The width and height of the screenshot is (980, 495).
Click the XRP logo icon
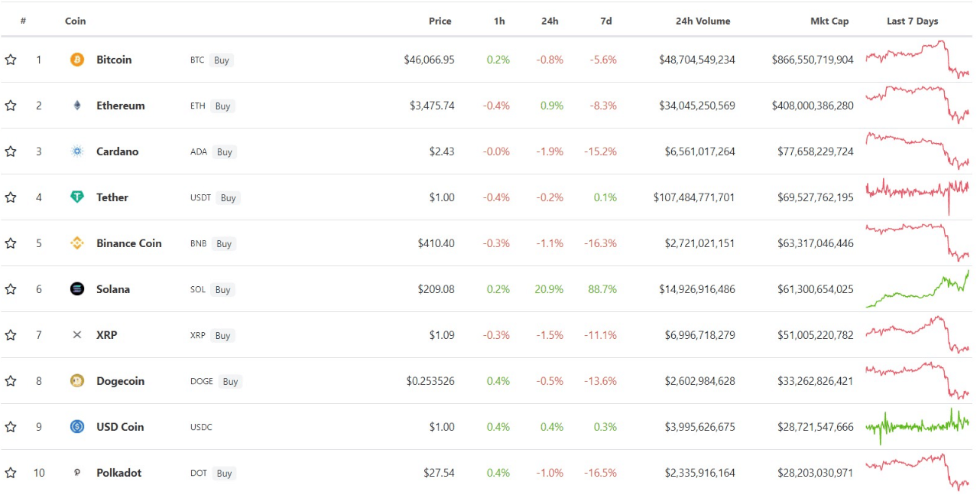(x=76, y=335)
